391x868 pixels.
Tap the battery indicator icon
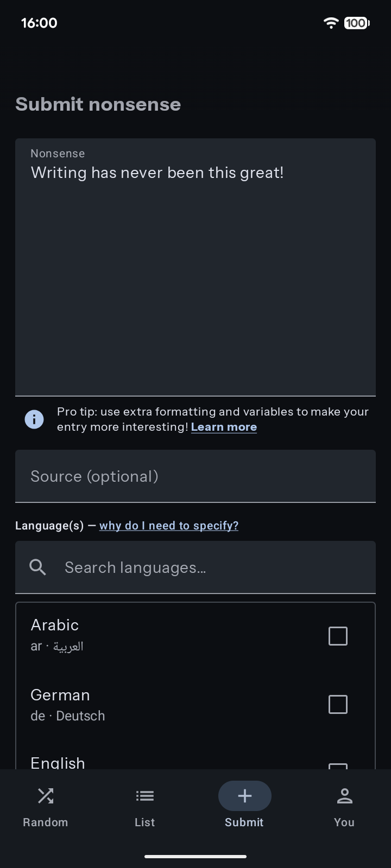(x=356, y=23)
